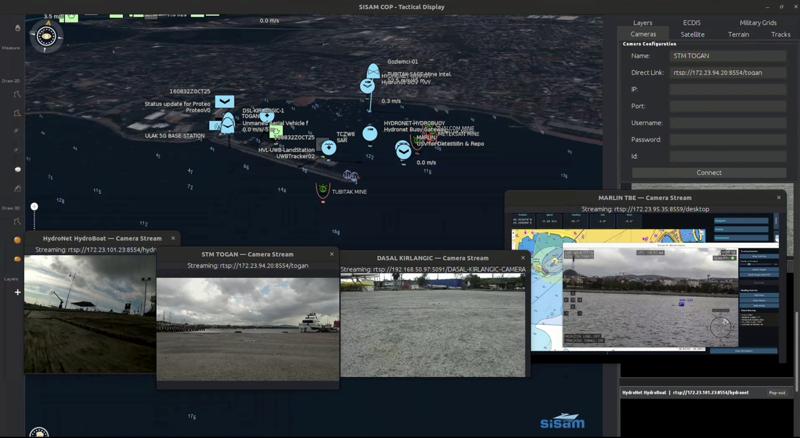Click the vertical slider handle on map
Viewport: 800px width, 438px height.
tap(34, 207)
